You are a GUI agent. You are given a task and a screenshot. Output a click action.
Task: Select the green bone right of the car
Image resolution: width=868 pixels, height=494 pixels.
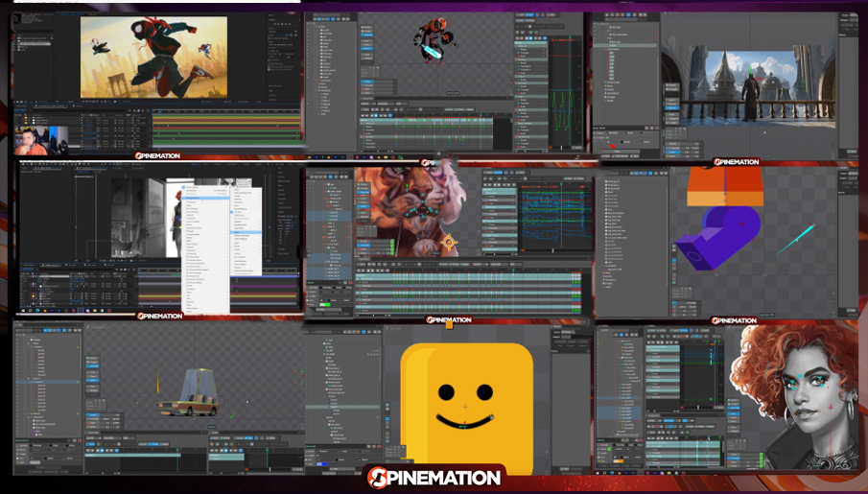233,414
